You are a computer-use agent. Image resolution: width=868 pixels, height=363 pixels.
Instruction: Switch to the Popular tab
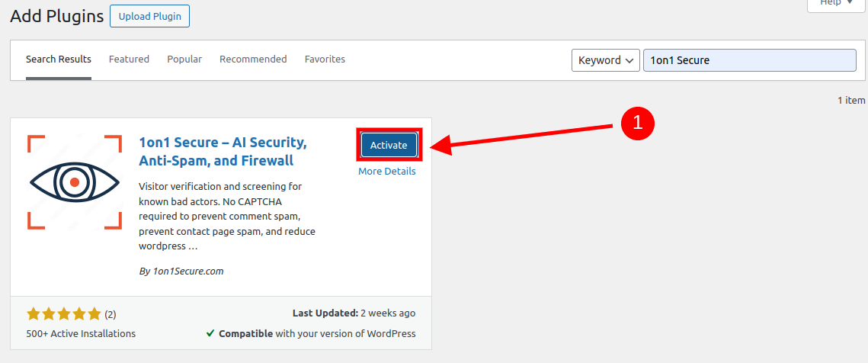(184, 59)
